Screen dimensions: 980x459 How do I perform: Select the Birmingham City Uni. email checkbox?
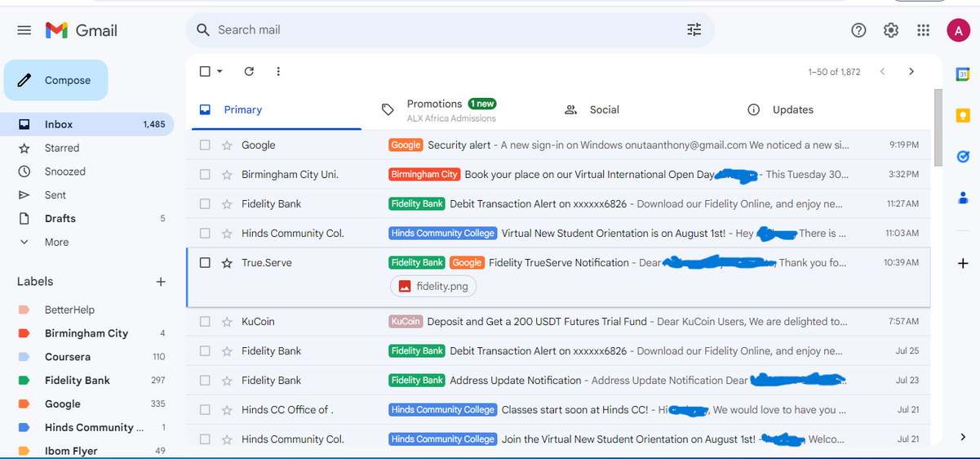(205, 175)
